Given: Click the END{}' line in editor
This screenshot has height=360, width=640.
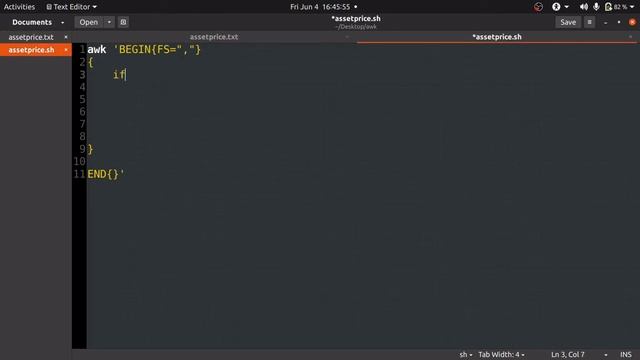Looking at the screenshot, I should coord(106,174).
